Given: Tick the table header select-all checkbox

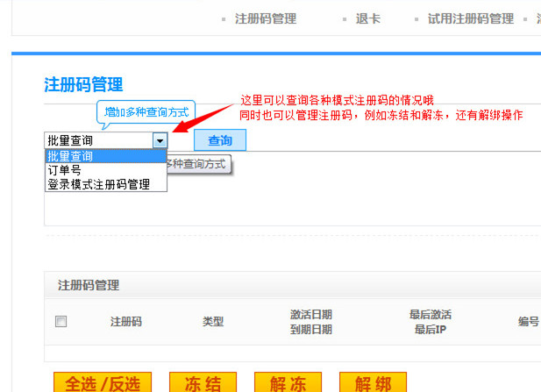Looking at the screenshot, I should [x=61, y=322].
